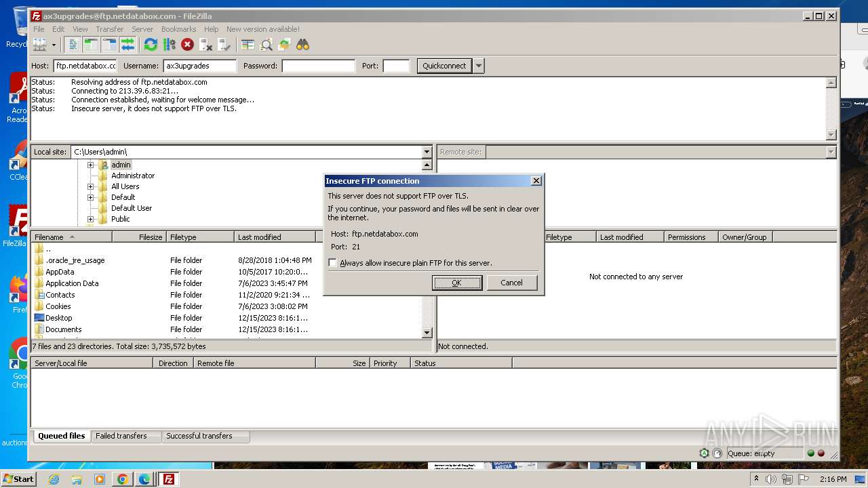
Task: Enable always allow insecure plain FTP checkbox
Action: coord(332,263)
